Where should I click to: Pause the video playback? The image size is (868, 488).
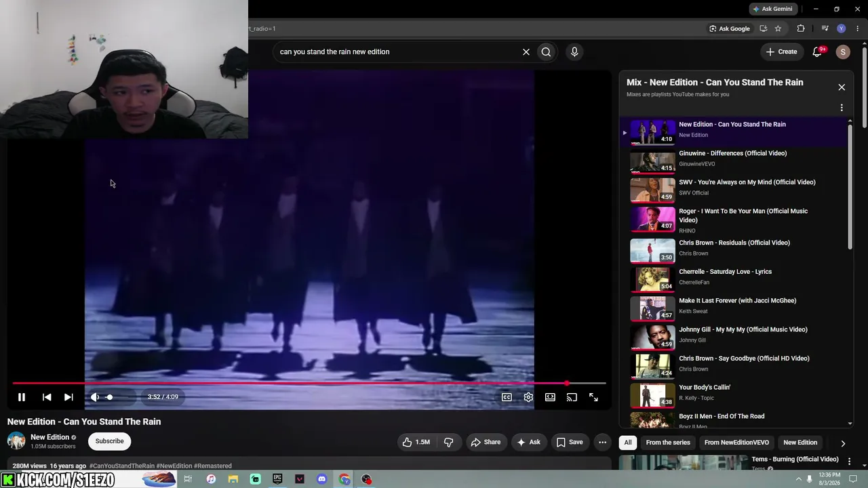21,397
